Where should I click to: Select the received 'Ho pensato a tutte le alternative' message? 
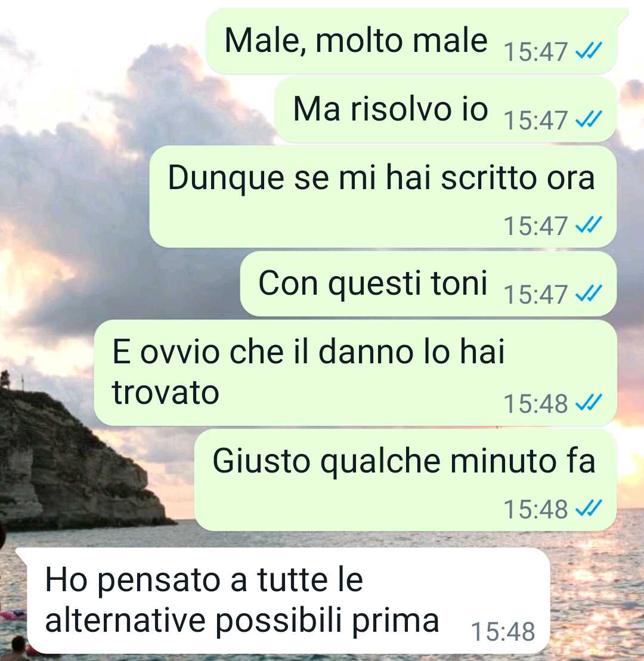283,601
